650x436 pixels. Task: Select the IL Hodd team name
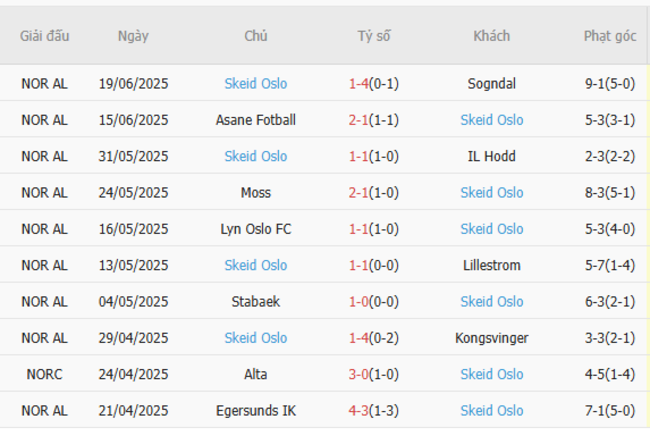click(491, 156)
